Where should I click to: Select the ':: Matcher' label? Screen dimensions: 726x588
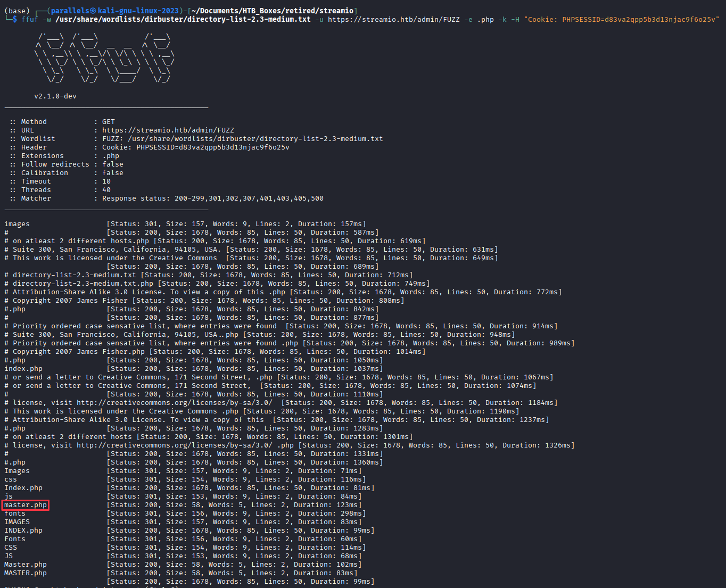click(30, 198)
